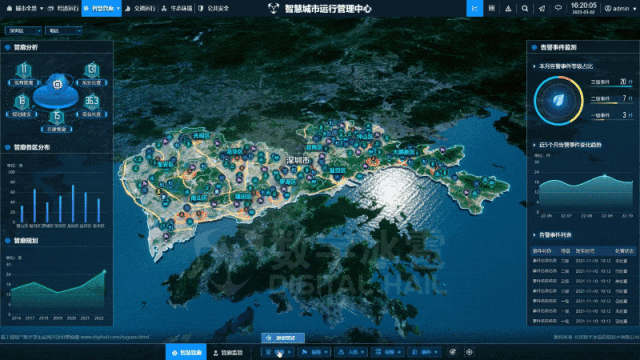Screen dimensions: 640x360
Task: Click the weather cloud icon
Action: [558, 8]
